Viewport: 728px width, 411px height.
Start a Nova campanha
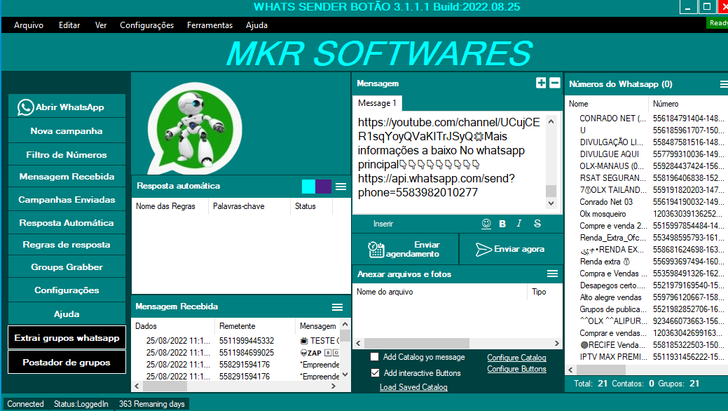67,131
